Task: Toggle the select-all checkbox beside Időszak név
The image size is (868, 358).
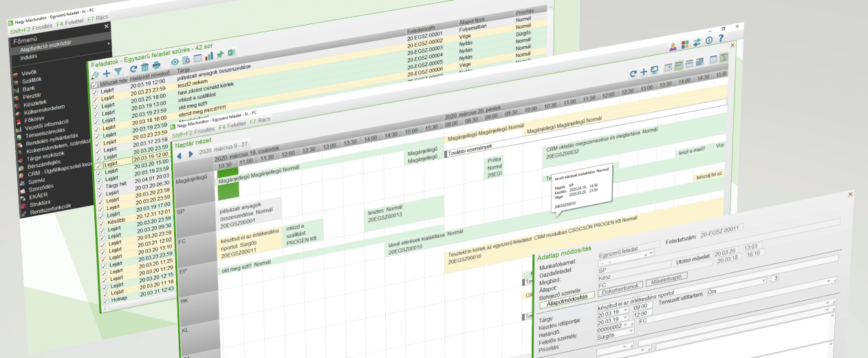Action: point(94,85)
